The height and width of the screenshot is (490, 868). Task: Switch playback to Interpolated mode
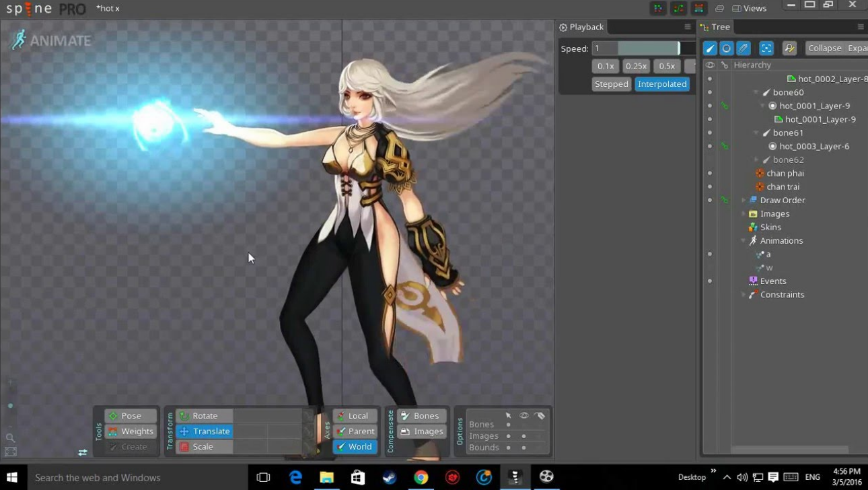pyautogui.click(x=662, y=84)
